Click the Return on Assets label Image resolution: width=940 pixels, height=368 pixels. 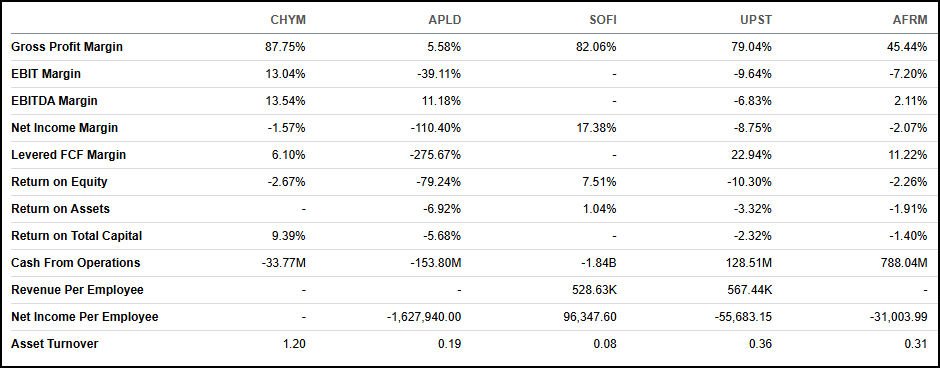[61, 209]
